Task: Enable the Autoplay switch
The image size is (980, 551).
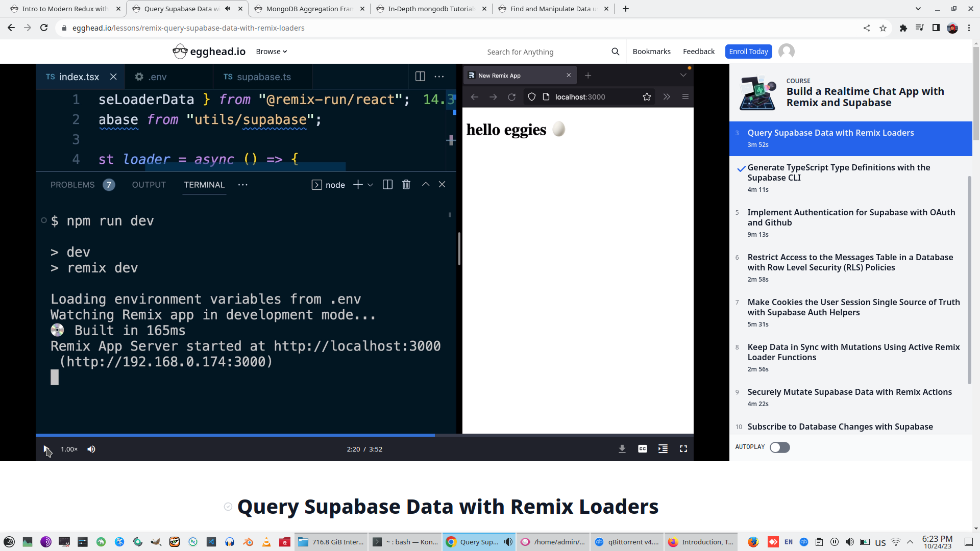Action: point(779,447)
